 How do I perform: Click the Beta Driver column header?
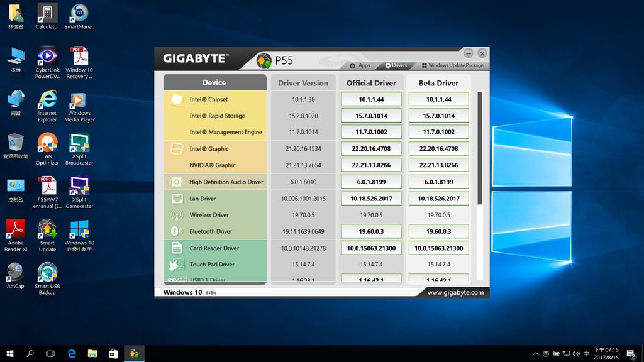(x=438, y=83)
